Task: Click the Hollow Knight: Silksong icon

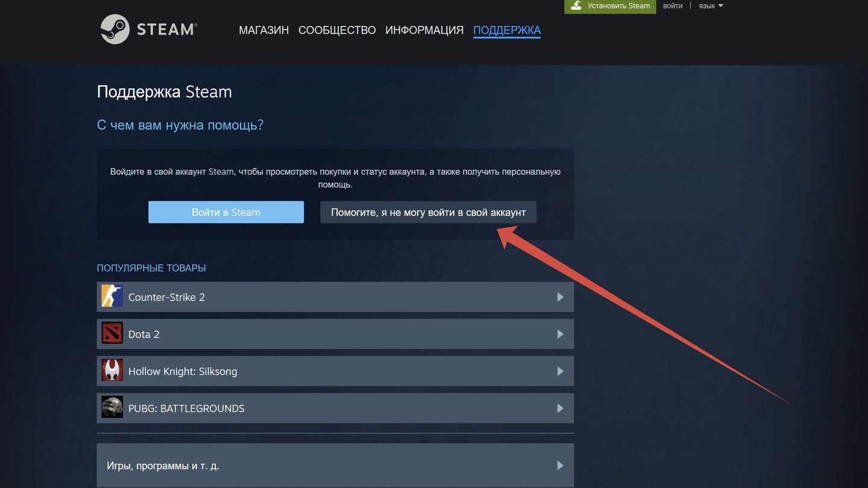Action: point(112,371)
